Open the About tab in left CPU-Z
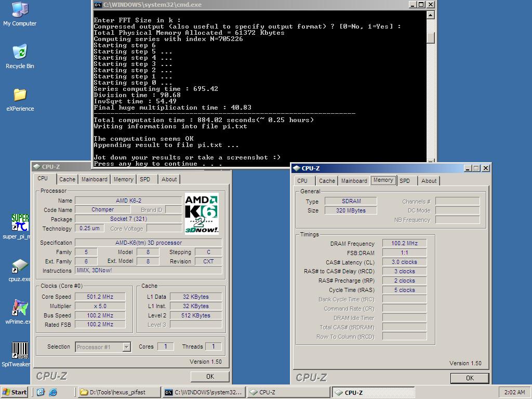The height and width of the screenshot is (399, 532). [169, 179]
